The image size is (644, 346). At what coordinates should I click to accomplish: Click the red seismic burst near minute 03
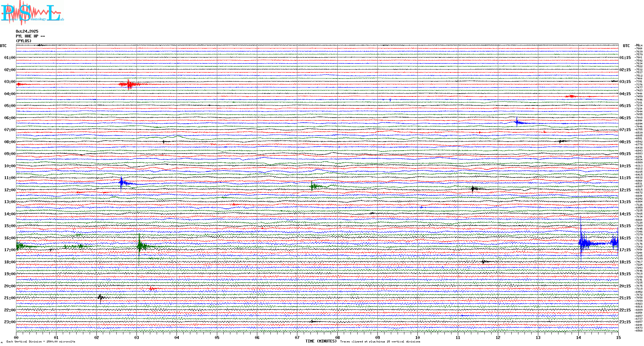click(129, 85)
